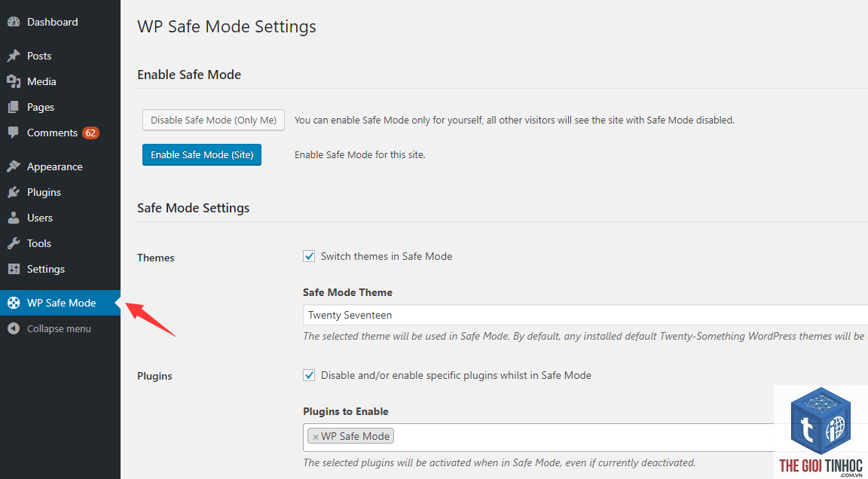Viewport: 868px width, 479px height.
Task: Open the Appearance menu
Action: (x=60, y=166)
